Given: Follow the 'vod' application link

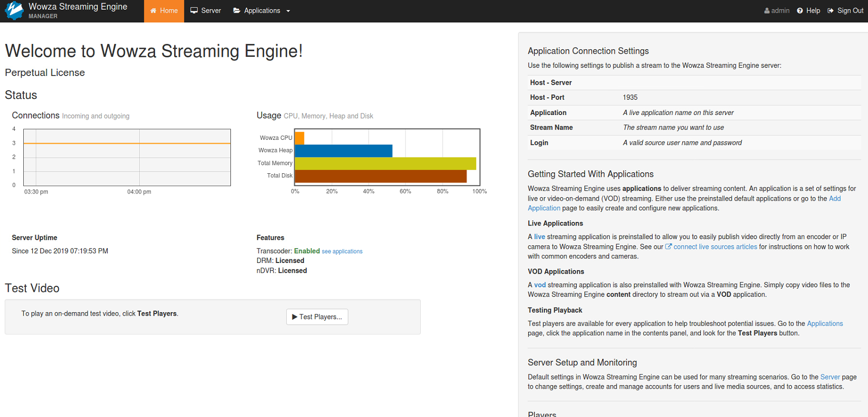Looking at the screenshot, I should coord(540,285).
